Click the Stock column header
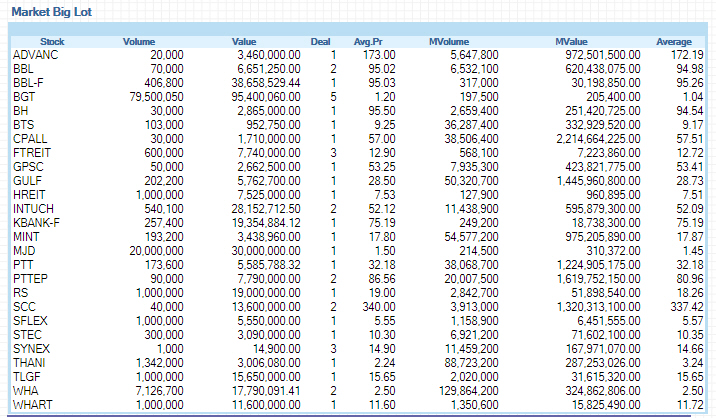Screen dimensions: 716x418 point(52,42)
